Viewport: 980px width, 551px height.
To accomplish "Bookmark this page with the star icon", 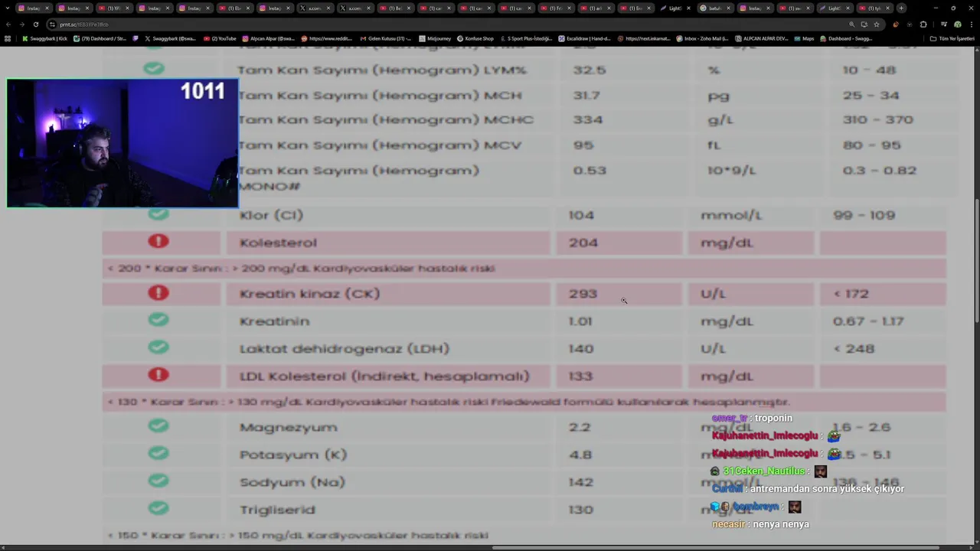I will 877,24.
